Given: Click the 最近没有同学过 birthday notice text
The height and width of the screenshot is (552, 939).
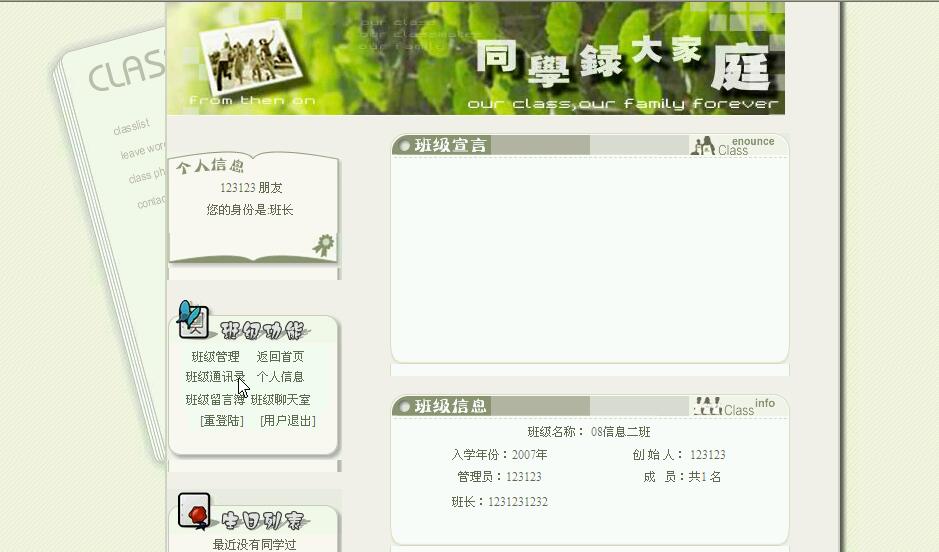Looking at the screenshot, I should click(x=255, y=545).
